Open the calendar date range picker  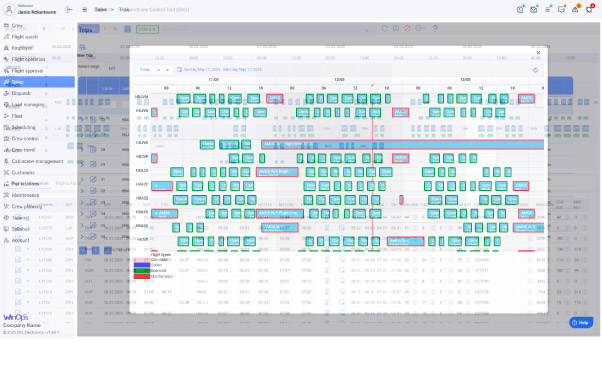(x=219, y=69)
